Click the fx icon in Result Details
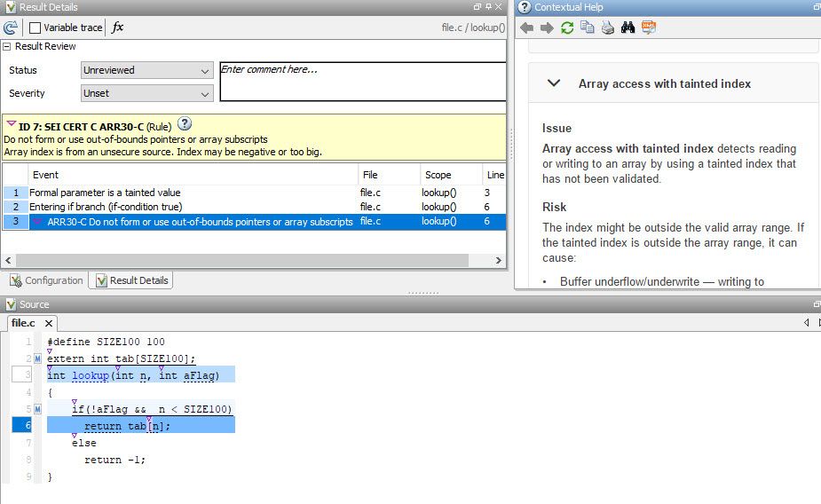 118,28
